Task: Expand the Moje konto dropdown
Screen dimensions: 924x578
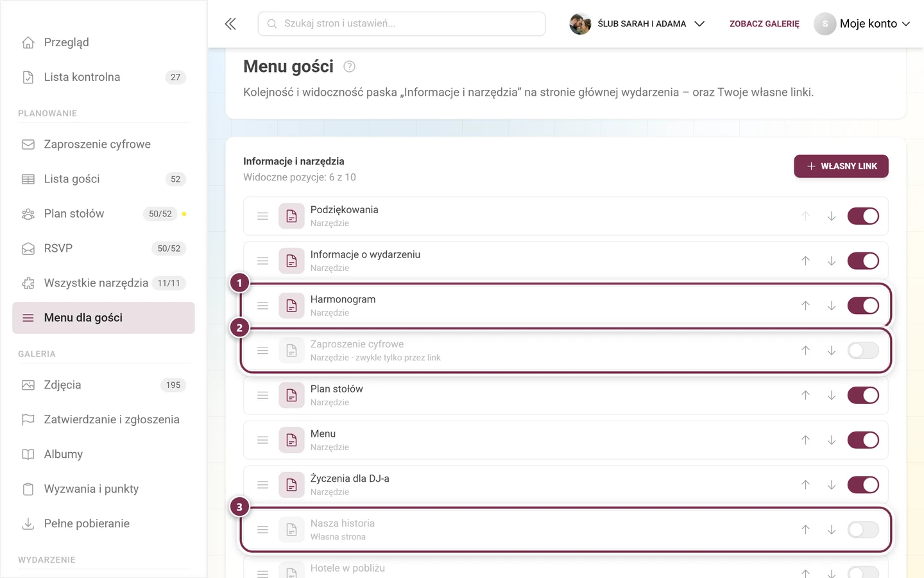Action: pyautogui.click(x=862, y=24)
